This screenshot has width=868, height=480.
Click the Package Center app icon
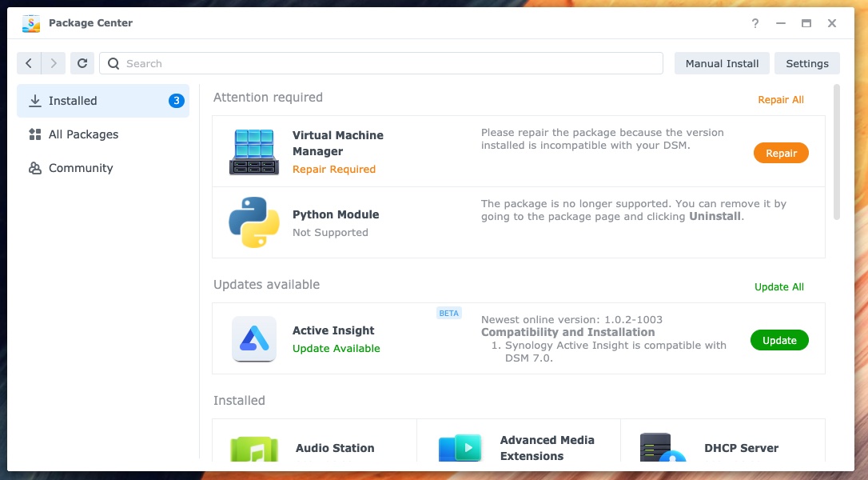[31, 23]
